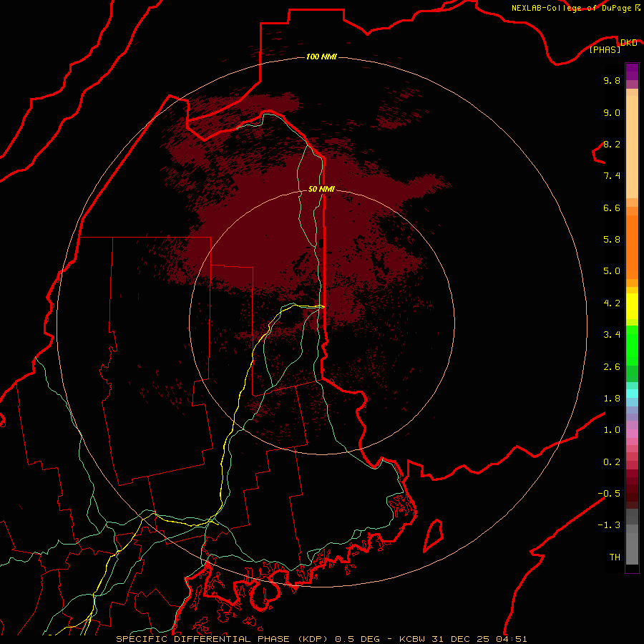Click the 0.5 DEG tilt text in the caption

click(357, 639)
